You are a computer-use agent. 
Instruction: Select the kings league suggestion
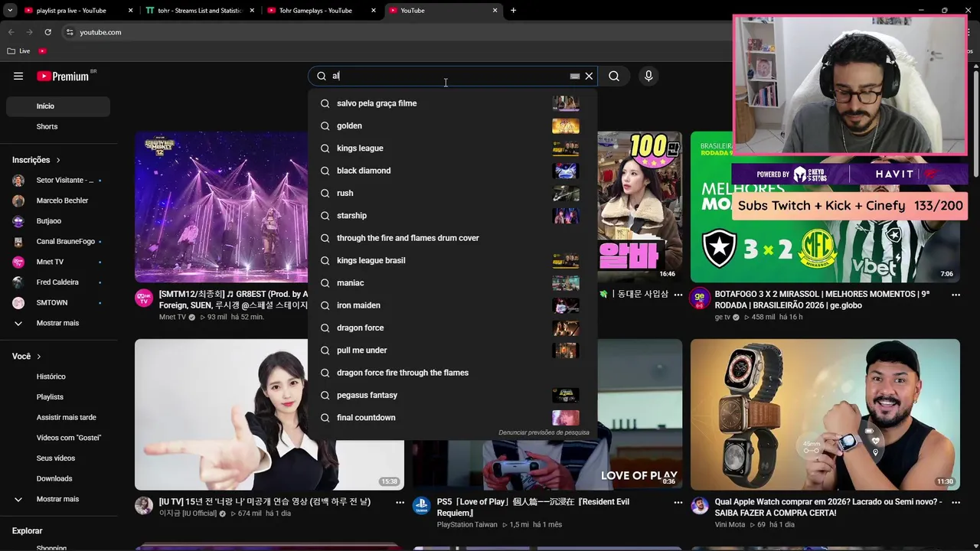click(452, 148)
